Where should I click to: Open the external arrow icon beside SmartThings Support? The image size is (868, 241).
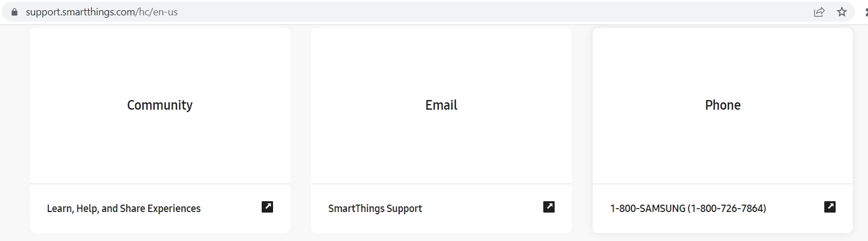coord(549,207)
